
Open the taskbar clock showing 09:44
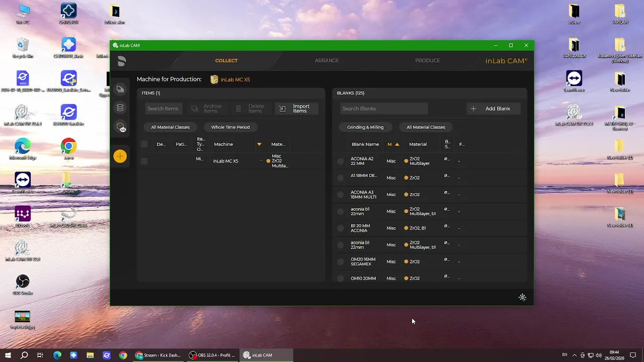(614, 355)
